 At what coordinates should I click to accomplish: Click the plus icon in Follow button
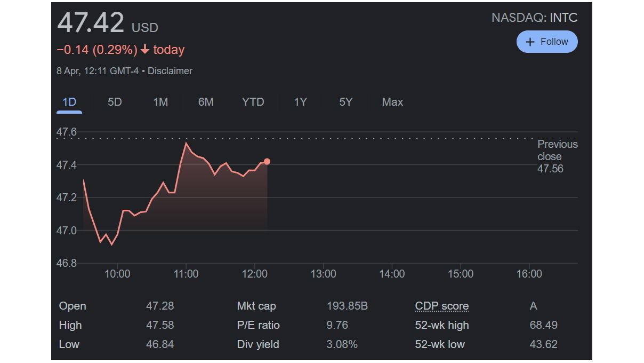click(530, 42)
